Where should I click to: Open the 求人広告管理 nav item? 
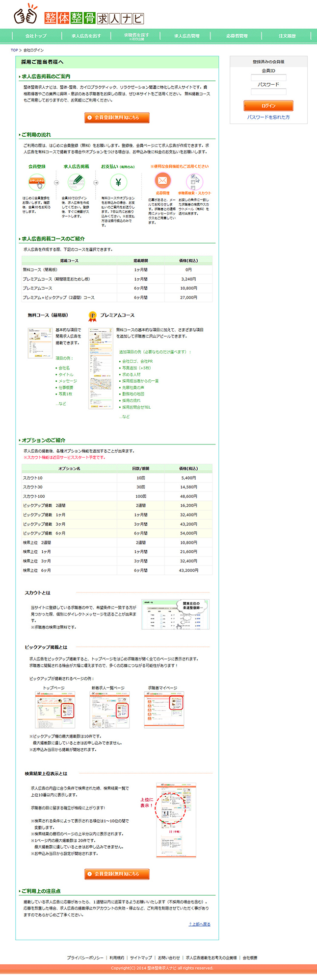tap(186, 36)
